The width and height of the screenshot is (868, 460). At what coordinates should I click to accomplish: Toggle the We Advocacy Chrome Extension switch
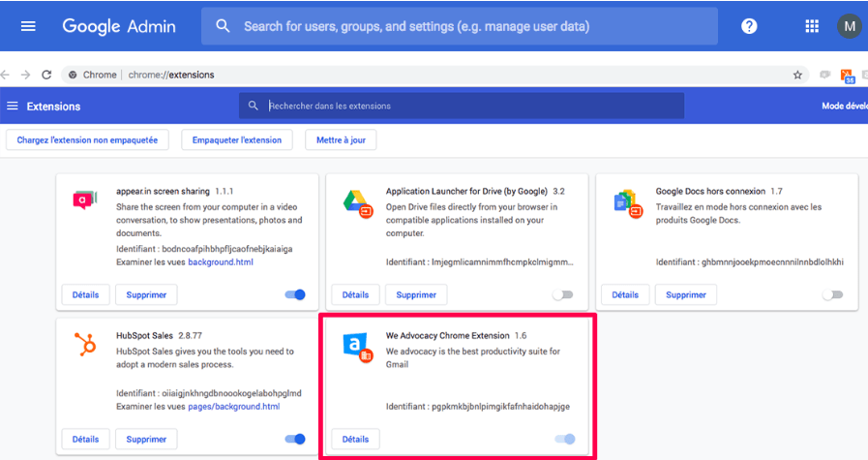coord(565,439)
